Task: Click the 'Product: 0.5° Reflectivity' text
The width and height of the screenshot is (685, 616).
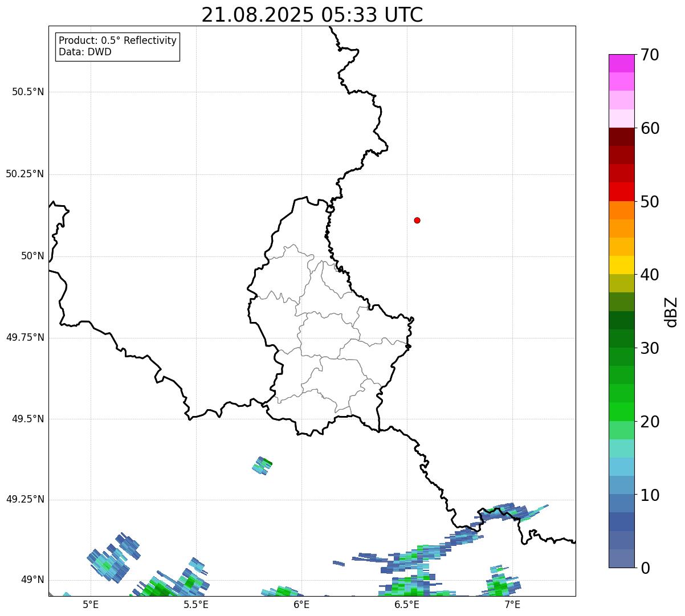Action: (x=117, y=41)
